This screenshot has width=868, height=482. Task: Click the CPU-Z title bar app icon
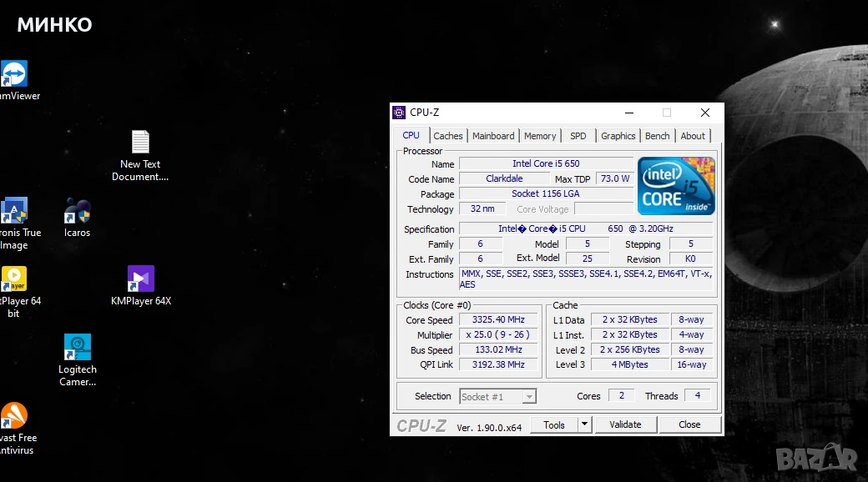point(399,113)
